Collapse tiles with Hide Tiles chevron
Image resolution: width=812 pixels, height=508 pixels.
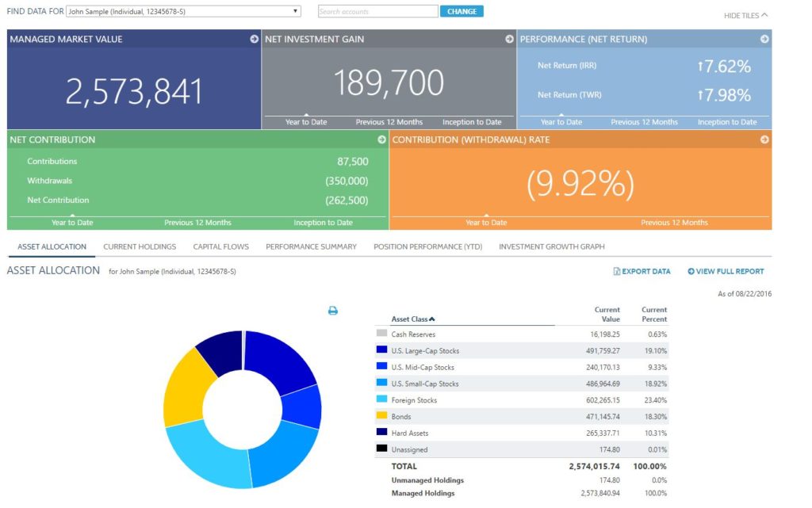[765, 15]
